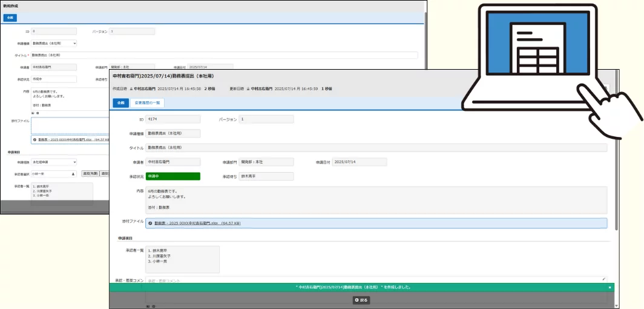Dismiss the green success notification with X
Viewport: 644px width, 309px height.
(609, 287)
